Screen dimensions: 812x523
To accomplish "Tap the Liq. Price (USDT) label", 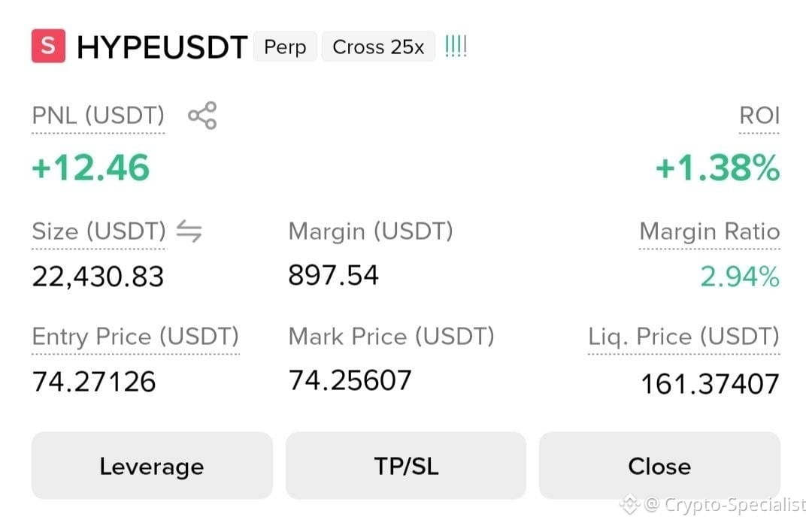I will pos(683,337).
